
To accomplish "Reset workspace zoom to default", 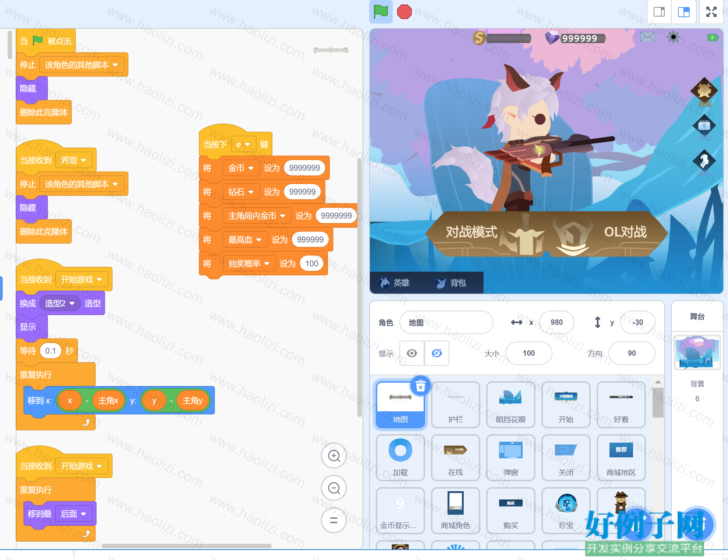I will pyautogui.click(x=334, y=520).
